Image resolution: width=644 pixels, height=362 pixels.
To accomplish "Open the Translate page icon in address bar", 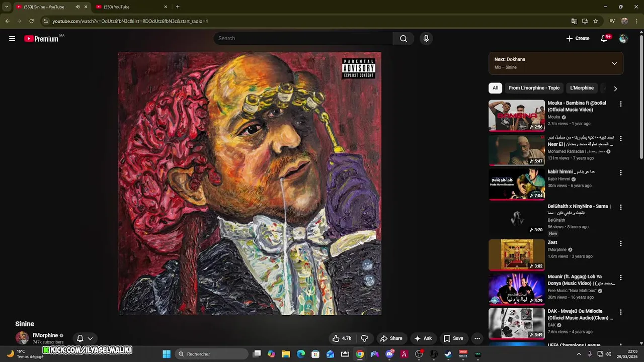I will pyautogui.click(x=574, y=21).
